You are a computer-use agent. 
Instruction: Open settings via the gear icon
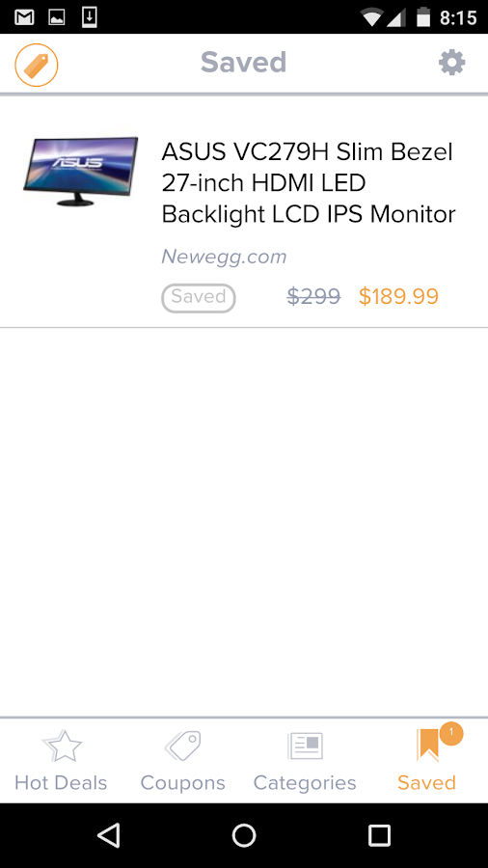coord(452,63)
